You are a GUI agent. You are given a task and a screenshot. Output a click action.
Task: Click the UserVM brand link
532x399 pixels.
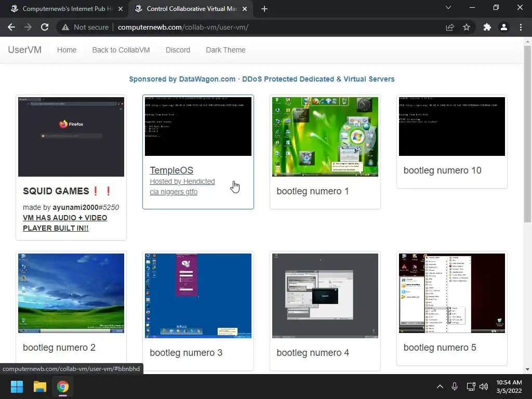pos(25,50)
